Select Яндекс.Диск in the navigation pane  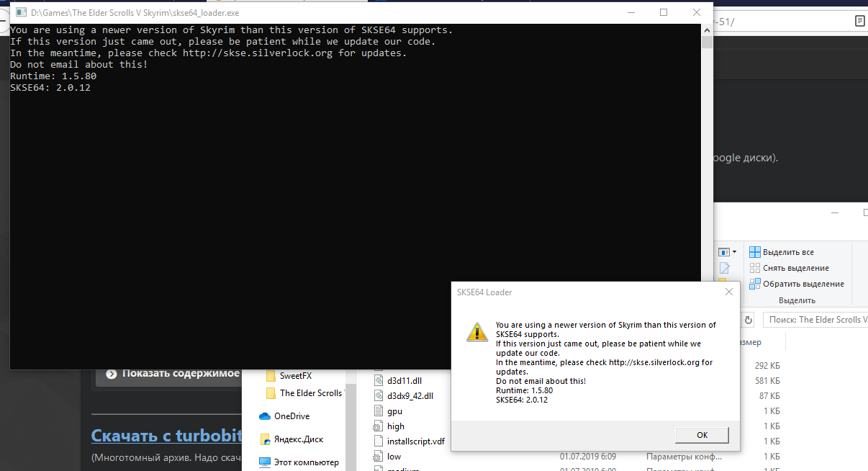coord(298,439)
